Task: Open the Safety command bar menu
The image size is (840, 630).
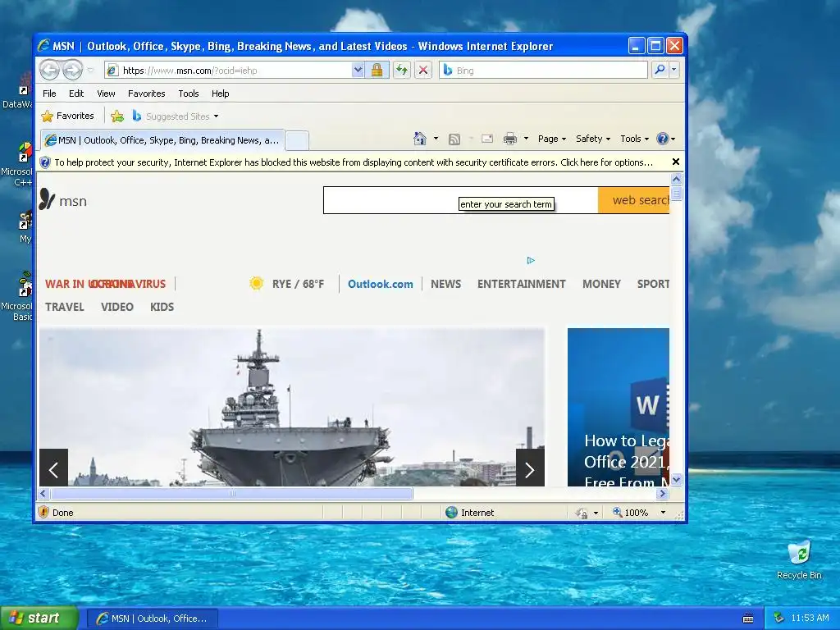Action: pyautogui.click(x=592, y=139)
